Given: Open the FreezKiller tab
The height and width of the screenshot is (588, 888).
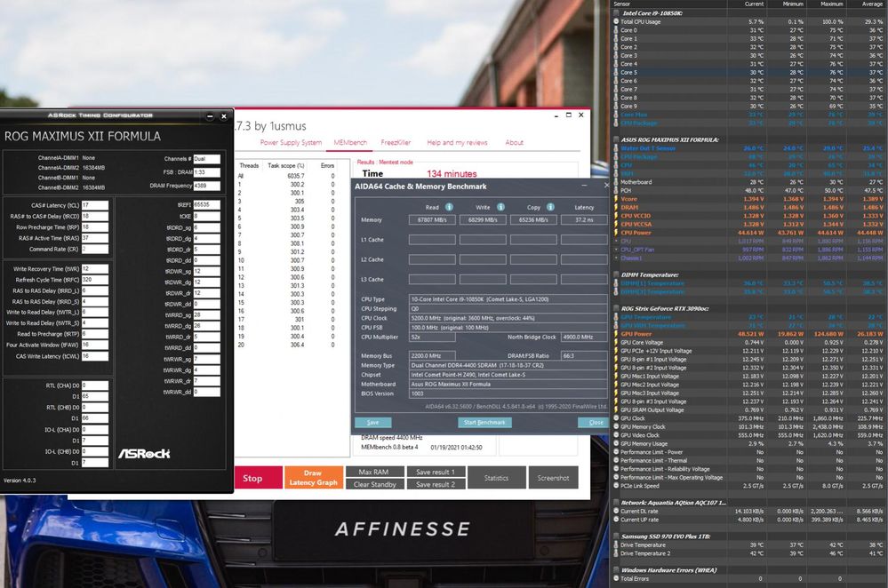Looking at the screenshot, I should pyautogui.click(x=396, y=143).
